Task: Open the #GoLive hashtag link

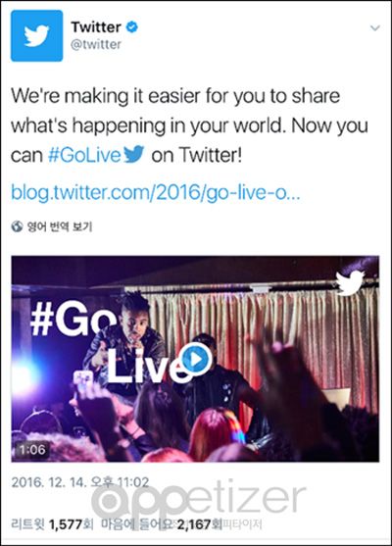Action: point(84,155)
